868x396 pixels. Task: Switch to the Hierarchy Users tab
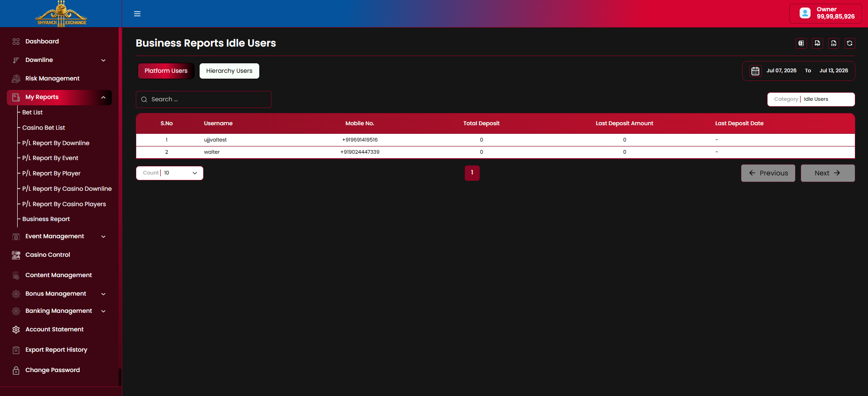pyautogui.click(x=229, y=71)
